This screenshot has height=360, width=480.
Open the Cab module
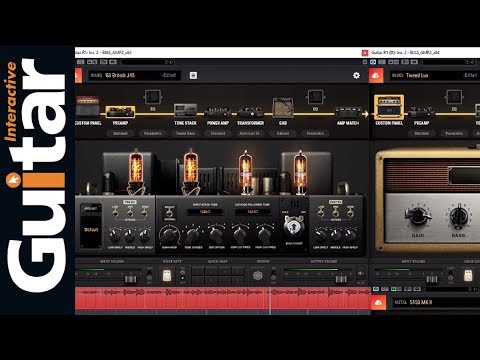pyautogui.click(x=283, y=107)
